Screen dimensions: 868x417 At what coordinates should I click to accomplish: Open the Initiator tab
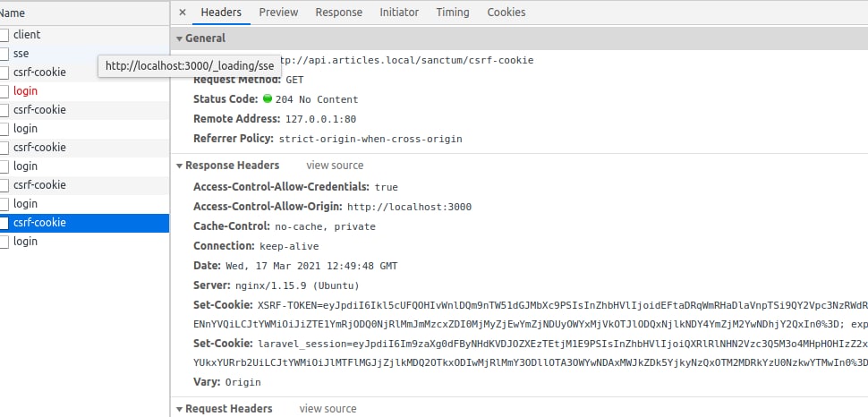click(x=399, y=13)
